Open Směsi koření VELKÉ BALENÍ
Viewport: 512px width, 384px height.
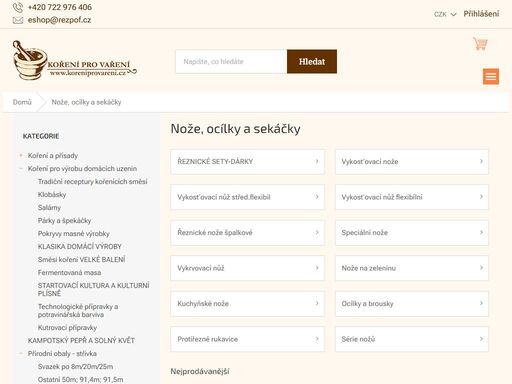tap(82, 260)
